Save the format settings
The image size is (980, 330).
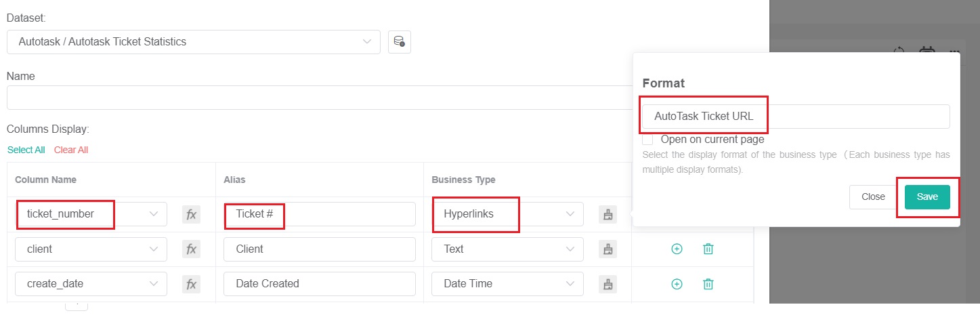pos(927,197)
